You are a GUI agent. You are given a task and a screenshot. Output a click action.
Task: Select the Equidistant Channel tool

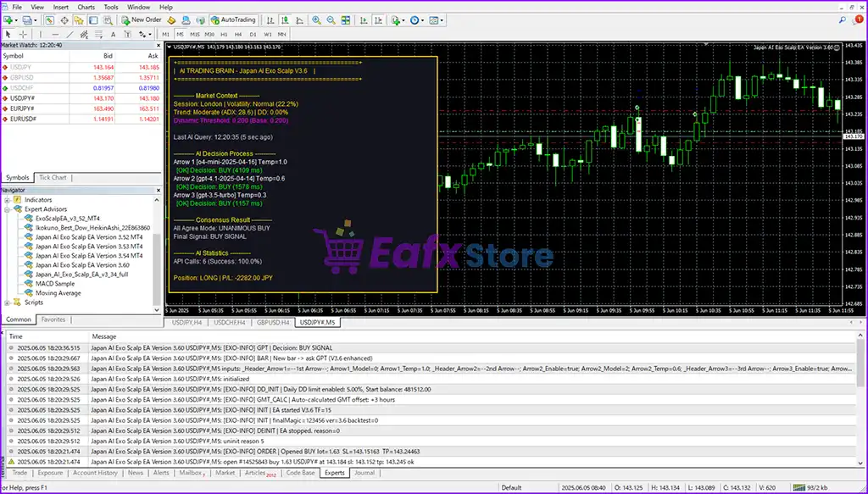(x=84, y=34)
